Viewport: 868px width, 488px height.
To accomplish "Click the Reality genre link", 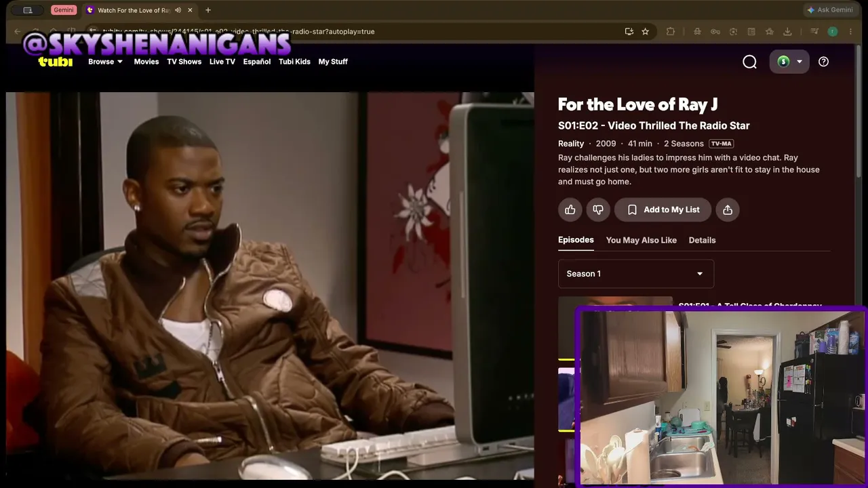I will [x=571, y=144].
